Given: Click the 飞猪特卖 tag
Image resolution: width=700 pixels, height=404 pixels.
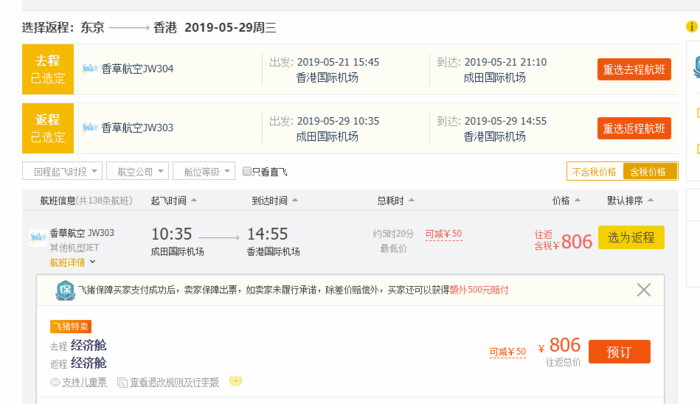Looking at the screenshot, I should pos(71,326).
